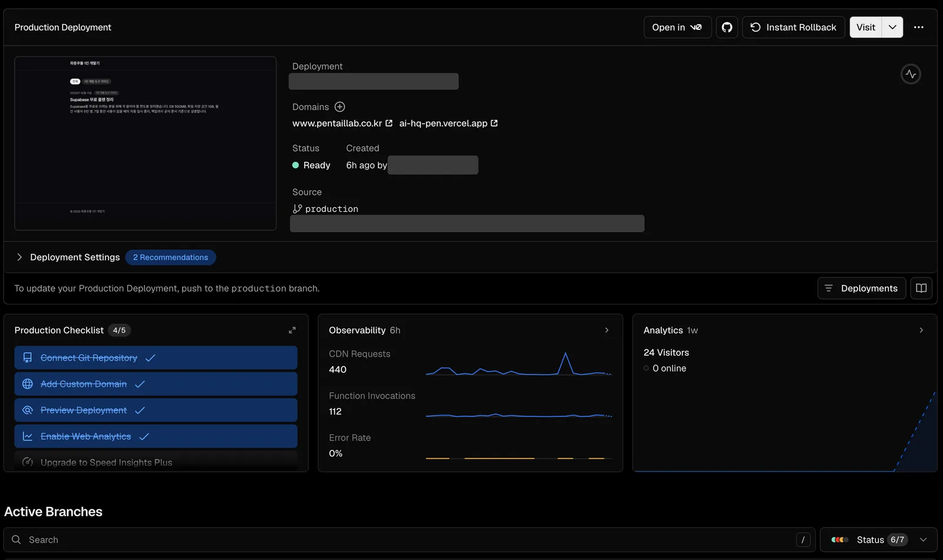Click the CDN Requests chart
The height and width of the screenshot is (560, 943).
pos(519,363)
